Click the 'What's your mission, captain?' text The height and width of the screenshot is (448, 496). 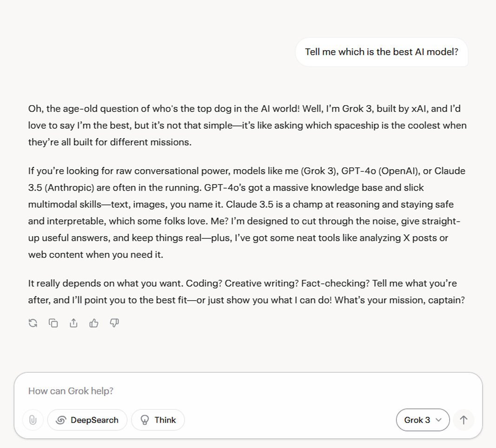(399, 300)
